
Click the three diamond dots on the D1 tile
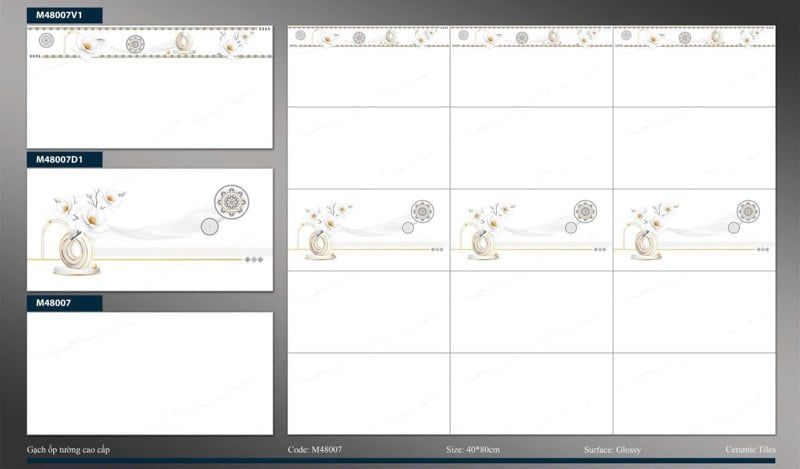[254, 259]
